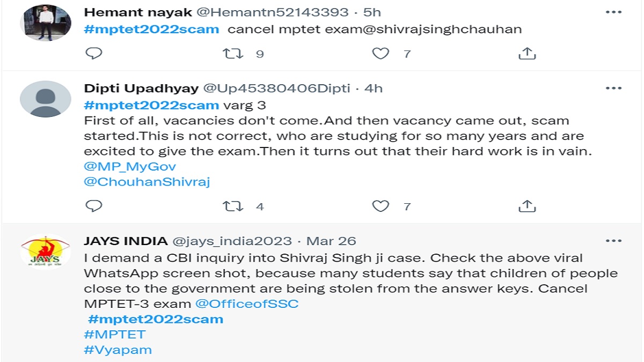Reply to Dipti Upadhyay's tweet
Screen dimensions: 644x362
click(94, 206)
